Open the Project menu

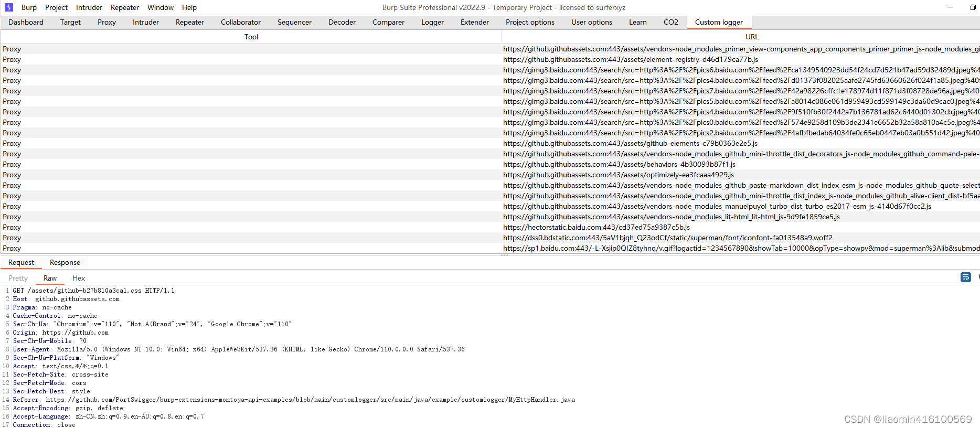click(56, 7)
